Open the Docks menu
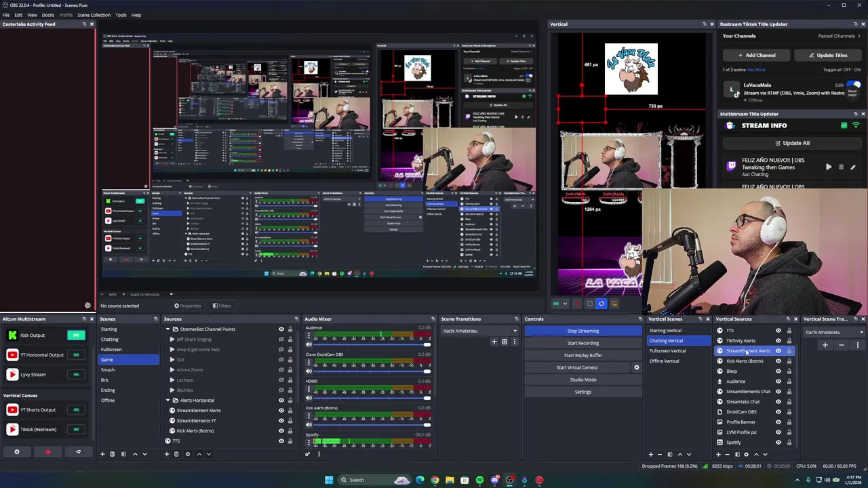868x488 pixels. [48, 15]
